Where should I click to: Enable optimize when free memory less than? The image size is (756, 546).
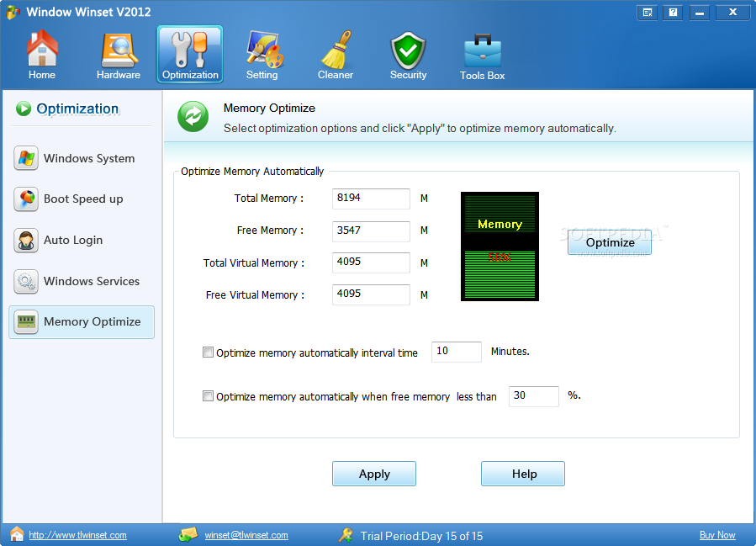click(x=208, y=396)
